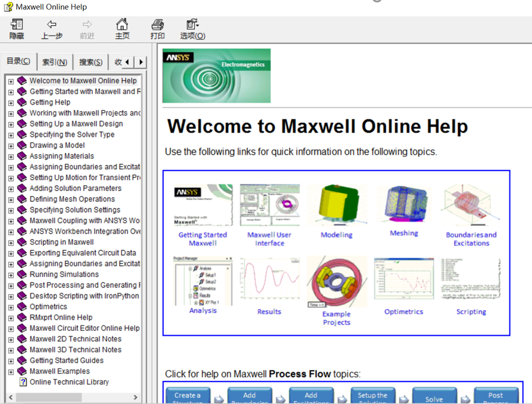Screen dimensions: 532x404
Task: Select Desktop Scripting with IronPython entry
Action: (x=84, y=296)
